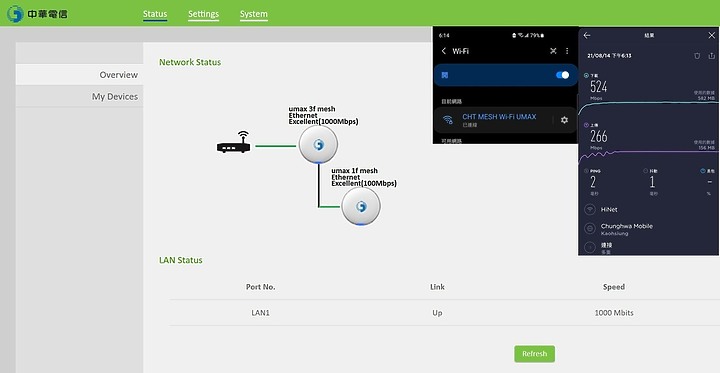This screenshot has height=373, width=720.
Task: Open the System tab
Action: point(253,14)
